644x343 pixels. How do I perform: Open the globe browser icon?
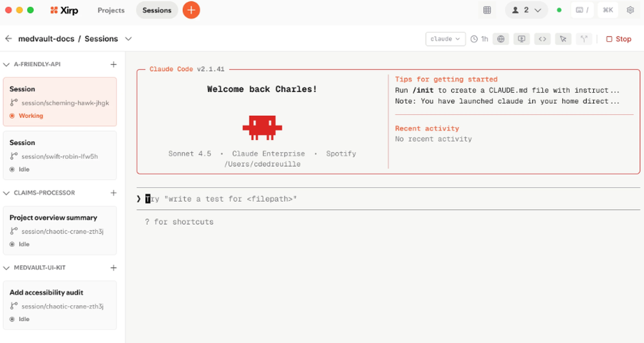pos(500,39)
